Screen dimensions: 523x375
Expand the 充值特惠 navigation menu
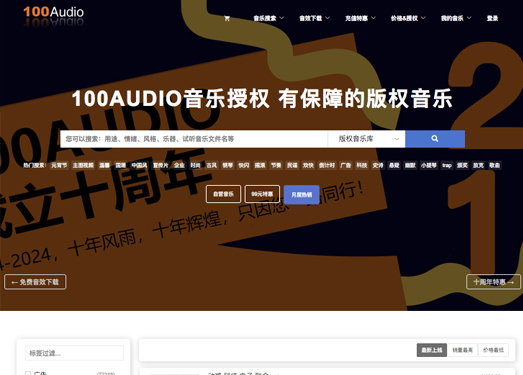click(360, 18)
